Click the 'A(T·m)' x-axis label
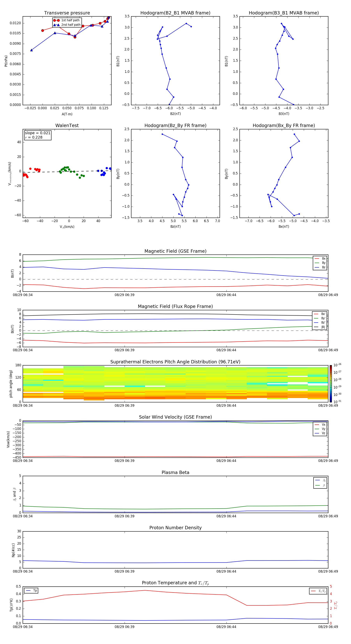 [x=67, y=114]
